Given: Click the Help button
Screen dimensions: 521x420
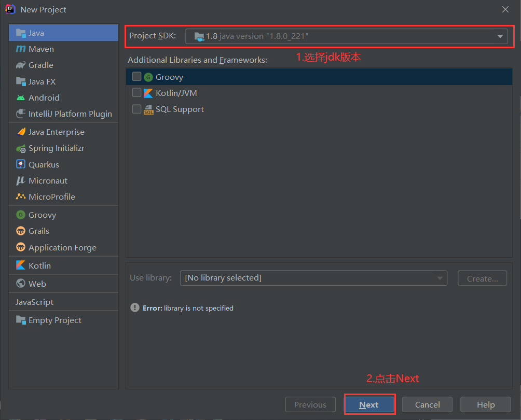Looking at the screenshot, I should pyautogui.click(x=485, y=404).
